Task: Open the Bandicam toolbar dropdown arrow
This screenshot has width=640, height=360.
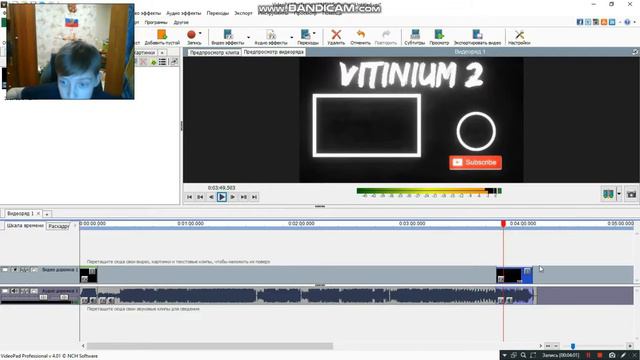Action: coord(505,356)
